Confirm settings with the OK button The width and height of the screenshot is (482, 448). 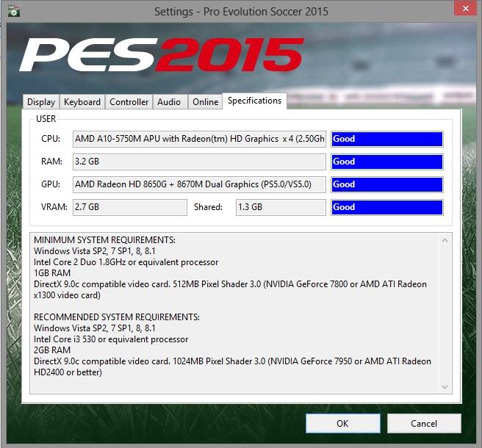(x=342, y=424)
